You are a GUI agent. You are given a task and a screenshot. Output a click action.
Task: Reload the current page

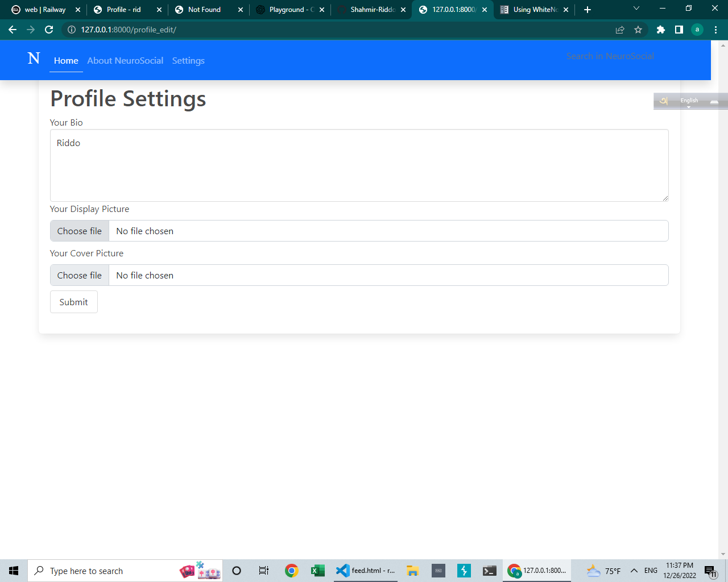(49, 30)
